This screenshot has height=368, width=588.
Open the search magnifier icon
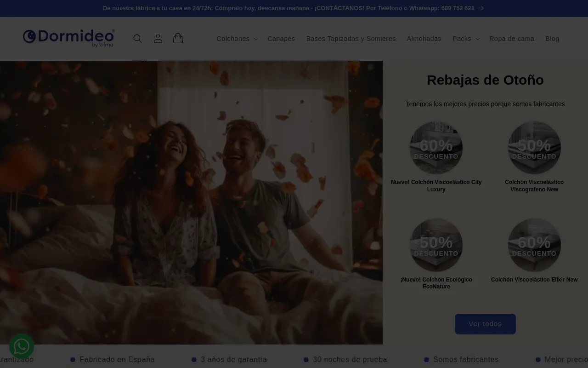[x=137, y=39]
